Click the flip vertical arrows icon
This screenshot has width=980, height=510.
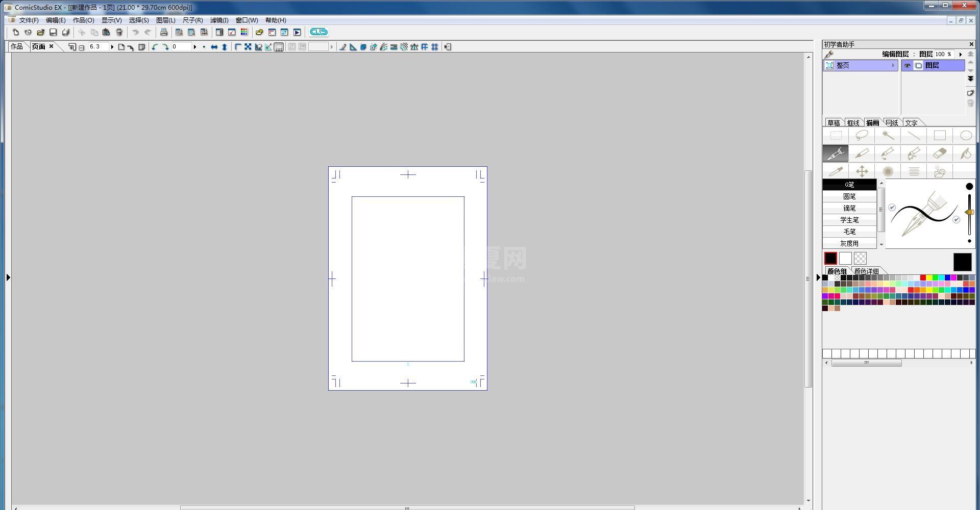coord(224,47)
